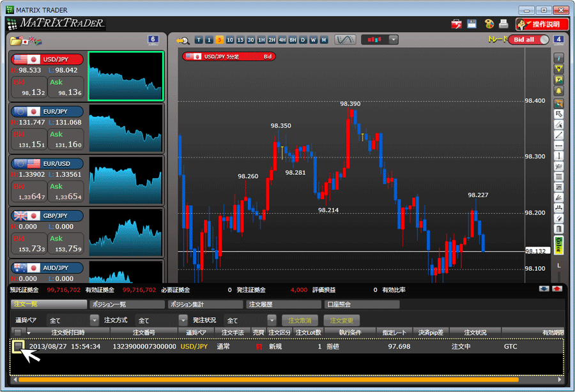575x392 pixels.
Task: Switch to the ポジション一覧 tab
Action: coord(127,304)
